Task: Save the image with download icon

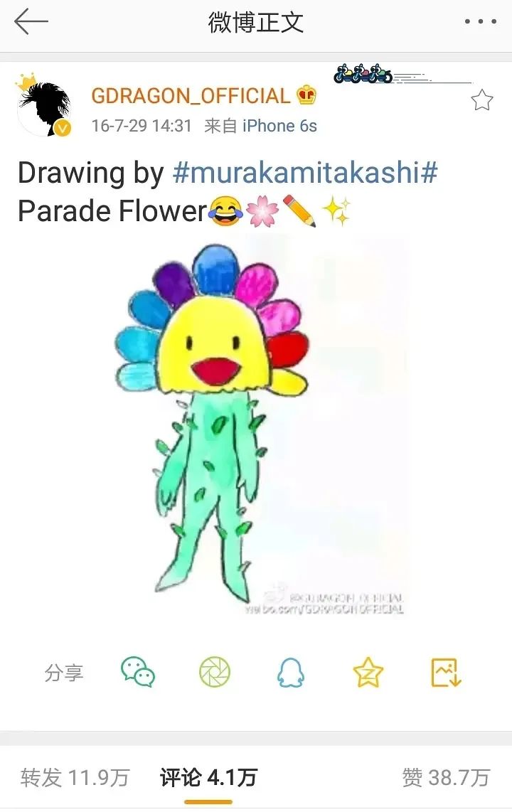Action: tap(446, 672)
